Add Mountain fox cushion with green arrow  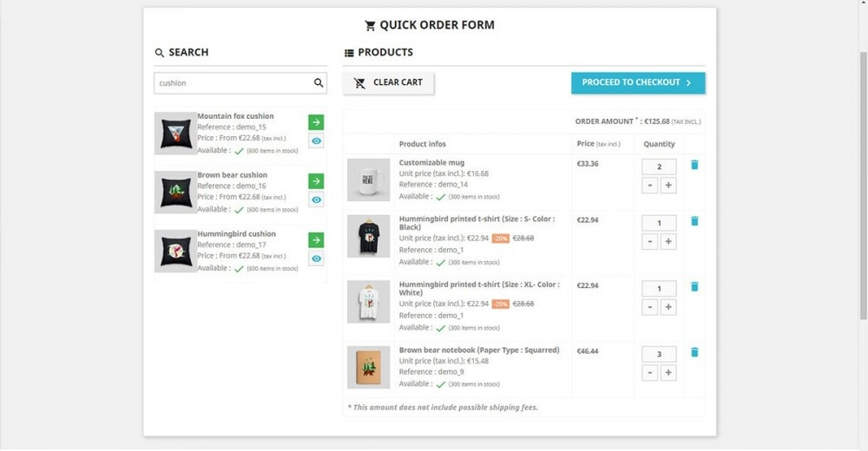316,122
